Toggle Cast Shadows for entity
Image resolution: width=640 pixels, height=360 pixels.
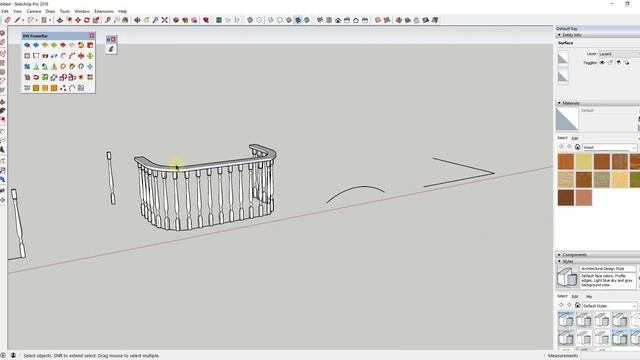618,62
